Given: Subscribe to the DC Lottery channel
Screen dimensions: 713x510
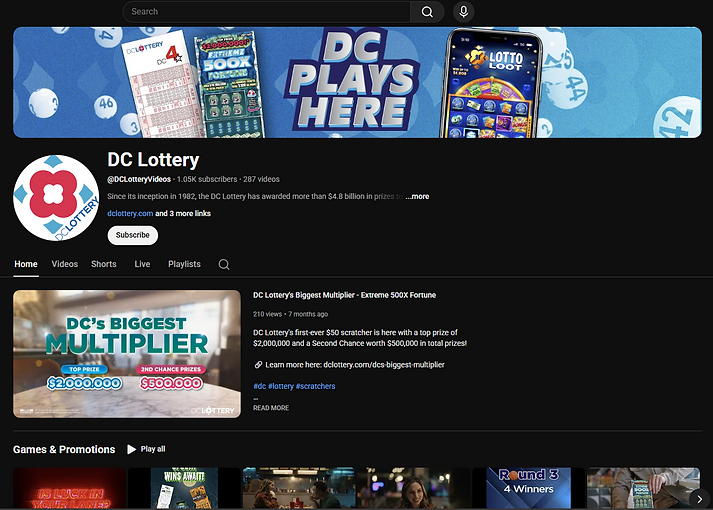Looking at the screenshot, I should (132, 235).
